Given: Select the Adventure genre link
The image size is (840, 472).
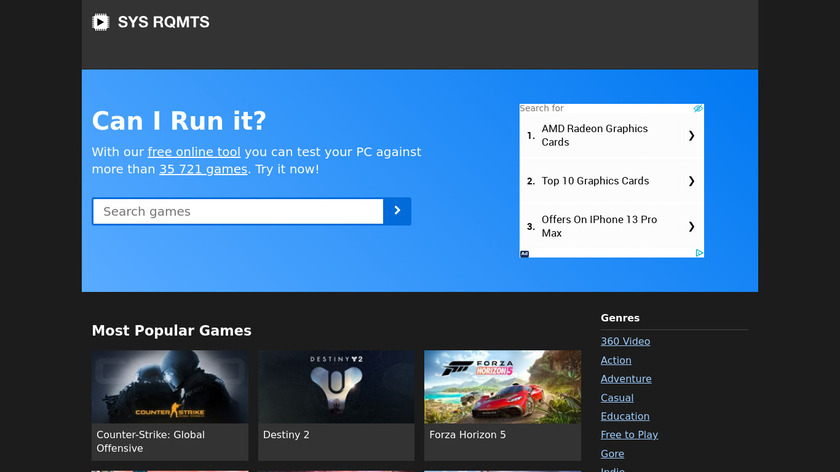Looking at the screenshot, I should [626, 379].
